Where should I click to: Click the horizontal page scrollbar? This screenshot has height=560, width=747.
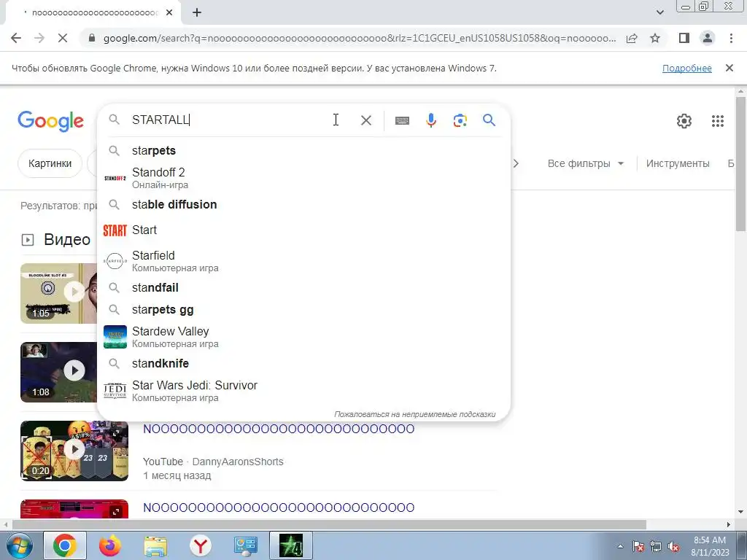pos(329,524)
